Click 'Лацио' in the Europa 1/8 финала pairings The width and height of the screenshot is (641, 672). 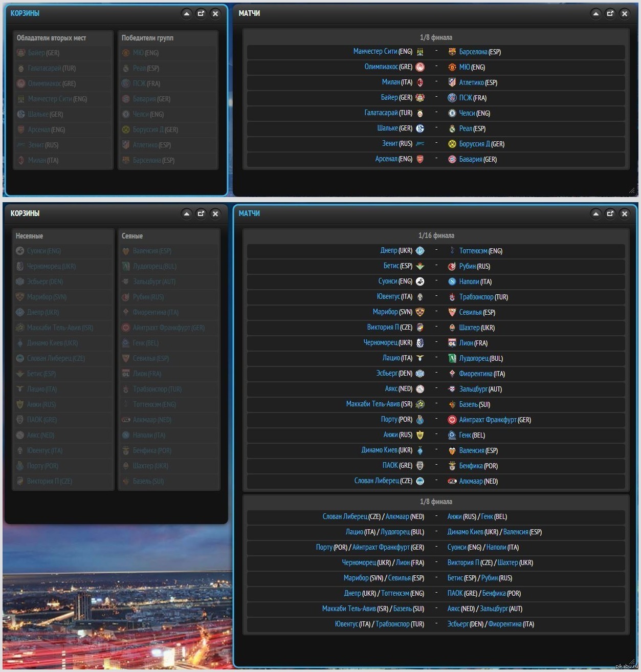(x=354, y=532)
